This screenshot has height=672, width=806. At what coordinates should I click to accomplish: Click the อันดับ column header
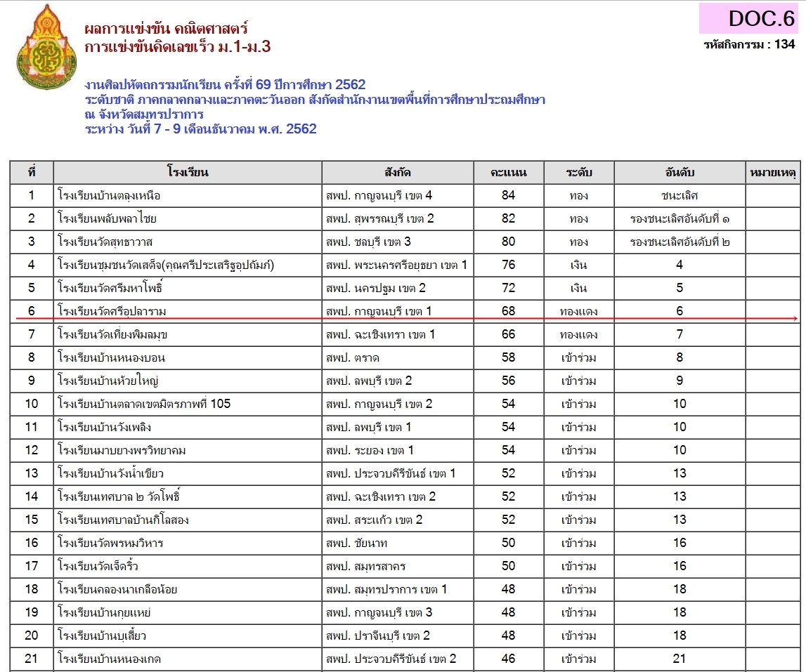point(680,172)
